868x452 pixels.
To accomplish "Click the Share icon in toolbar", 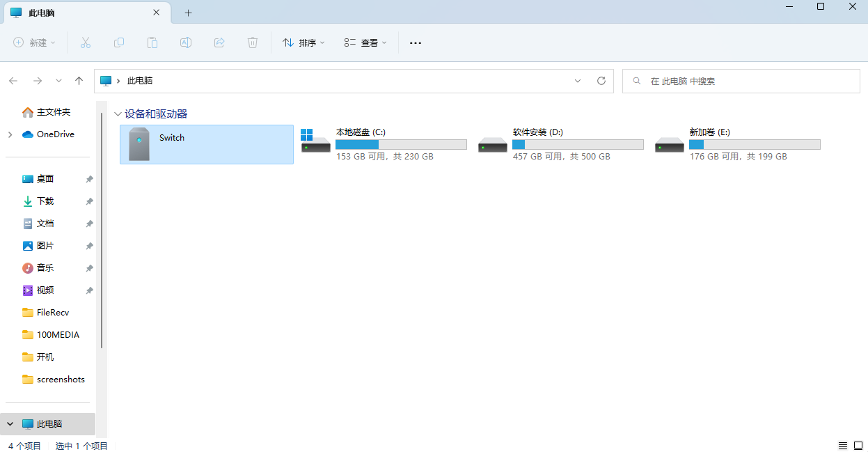I will coord(219,42).
